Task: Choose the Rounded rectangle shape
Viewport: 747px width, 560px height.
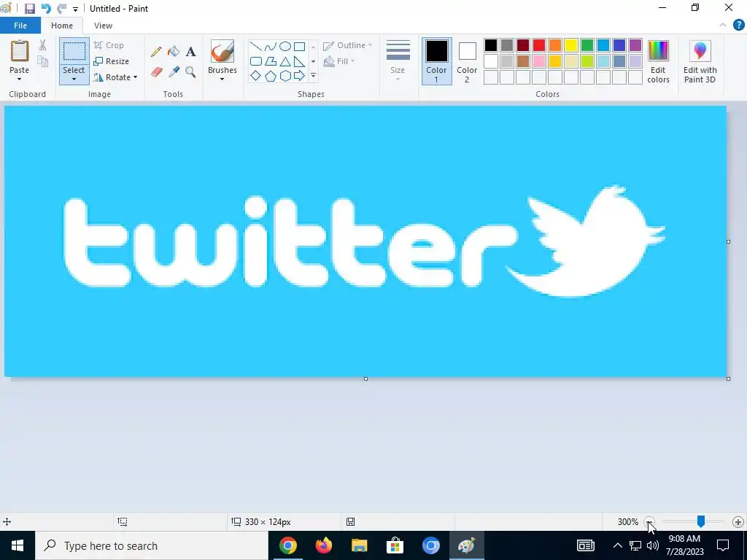Action: click(x=256, y=61)
